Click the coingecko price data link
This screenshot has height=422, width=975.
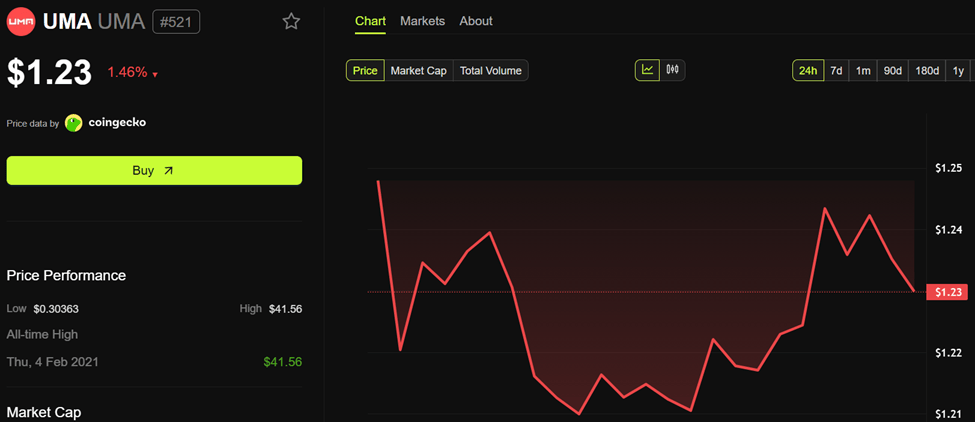pyautogui.click(x=117, y=123)
